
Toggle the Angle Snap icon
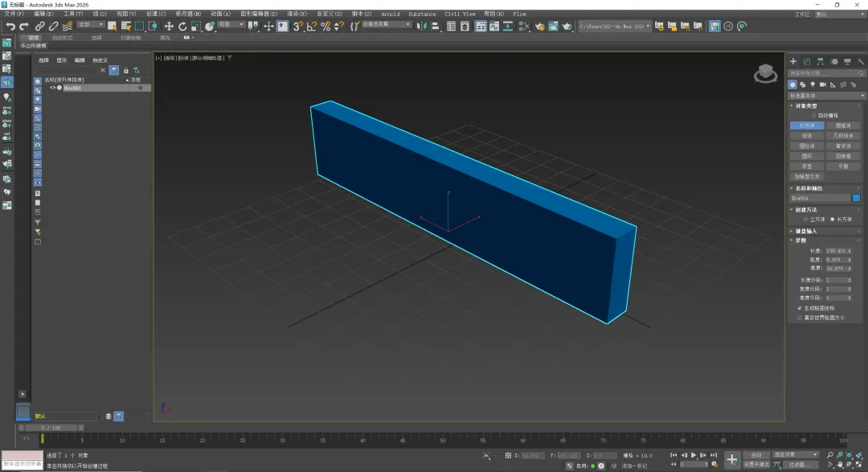click(312, 26)
